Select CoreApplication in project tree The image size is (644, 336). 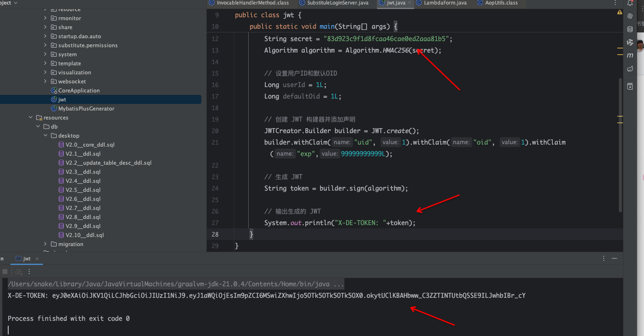click(x=78, y=90)
